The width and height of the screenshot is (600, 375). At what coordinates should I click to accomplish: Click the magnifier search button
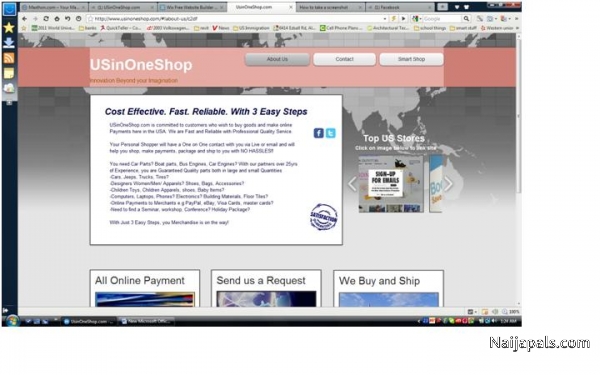point(466,18)
